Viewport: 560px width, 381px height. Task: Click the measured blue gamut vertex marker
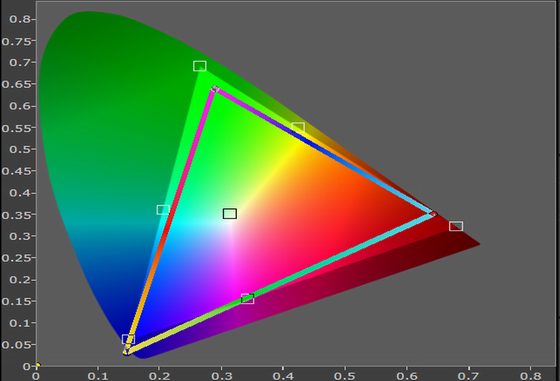point(126,352)
